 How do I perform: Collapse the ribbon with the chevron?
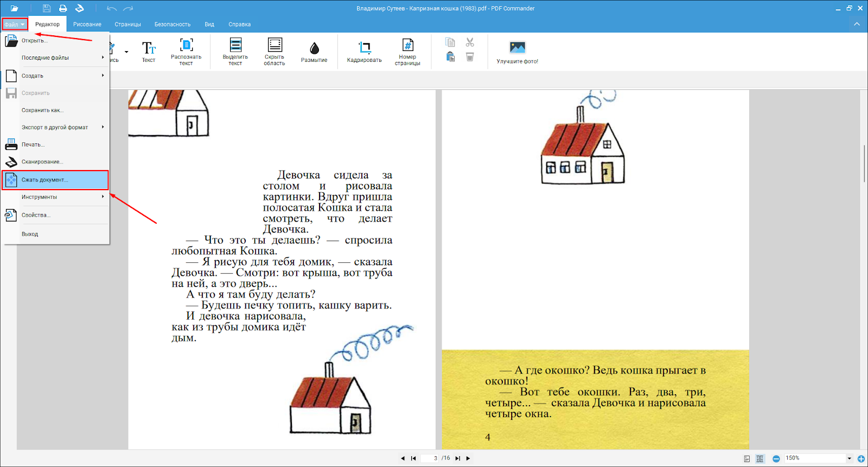[x=857, y=24]
